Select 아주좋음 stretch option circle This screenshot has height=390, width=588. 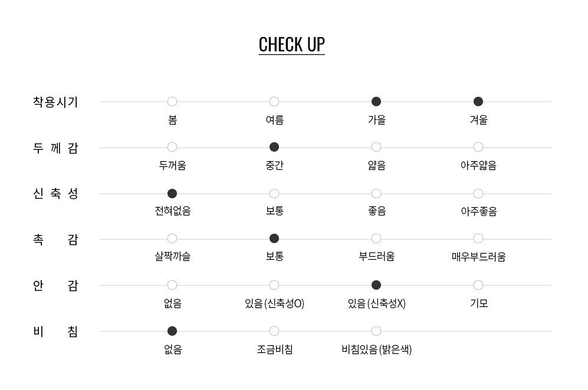tap(478, 194)
